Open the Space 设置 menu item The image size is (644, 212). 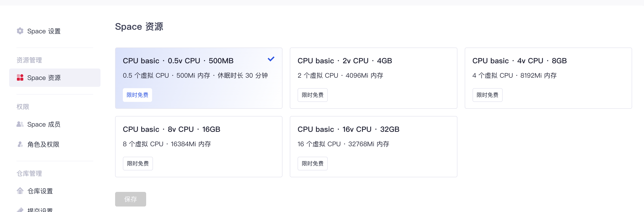44,31
